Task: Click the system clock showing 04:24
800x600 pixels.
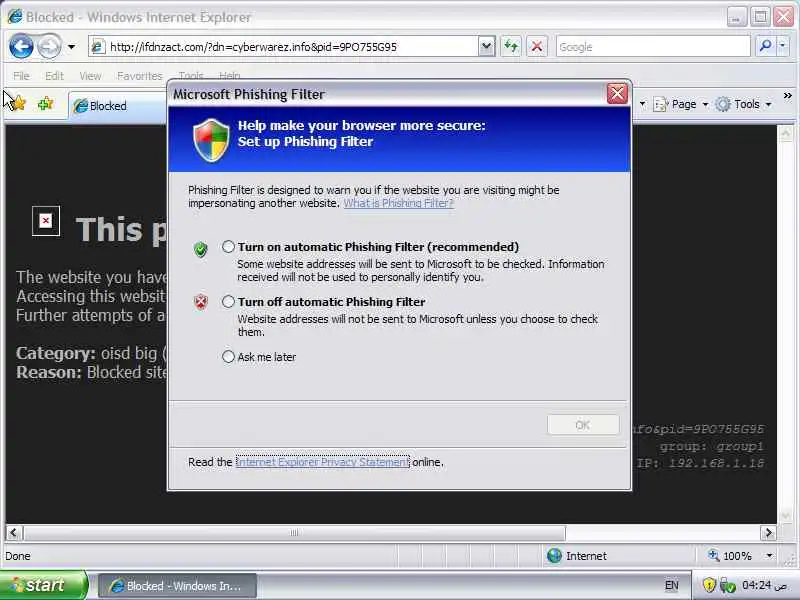Action: pyautogui.click(x=764, y=585)
